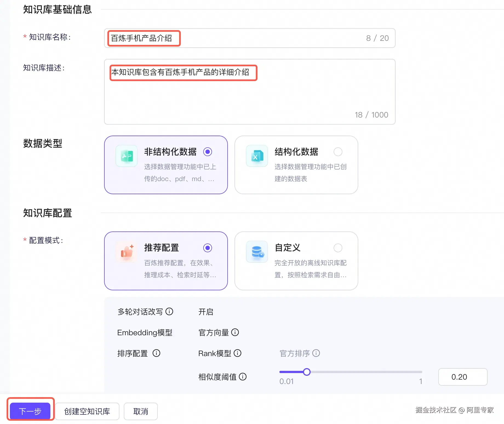This screenshot has width=504, height=424.
Task: Click the 非结构化数据 card title
Action: pos(170,152)
